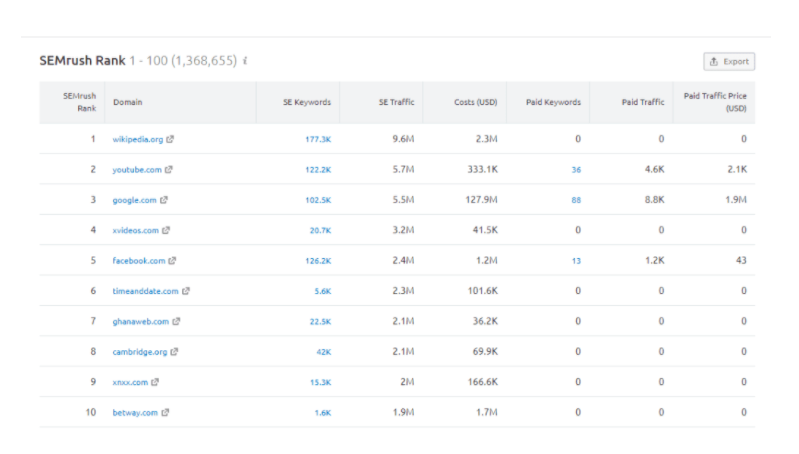
Task: Open external link icon next to xvideos.com
Action: coord(166,230)
